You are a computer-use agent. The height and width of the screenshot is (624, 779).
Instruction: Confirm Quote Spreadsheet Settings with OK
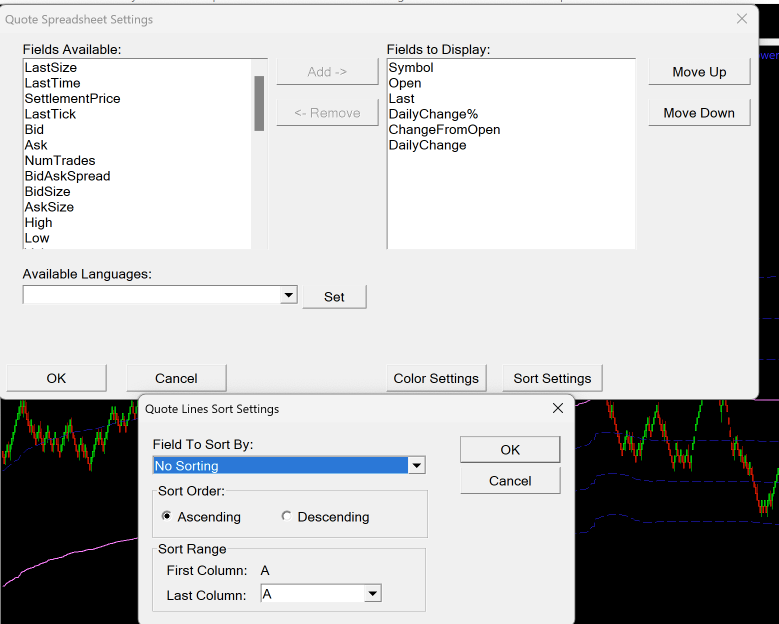pyautogui.click(x=56, y=378)
